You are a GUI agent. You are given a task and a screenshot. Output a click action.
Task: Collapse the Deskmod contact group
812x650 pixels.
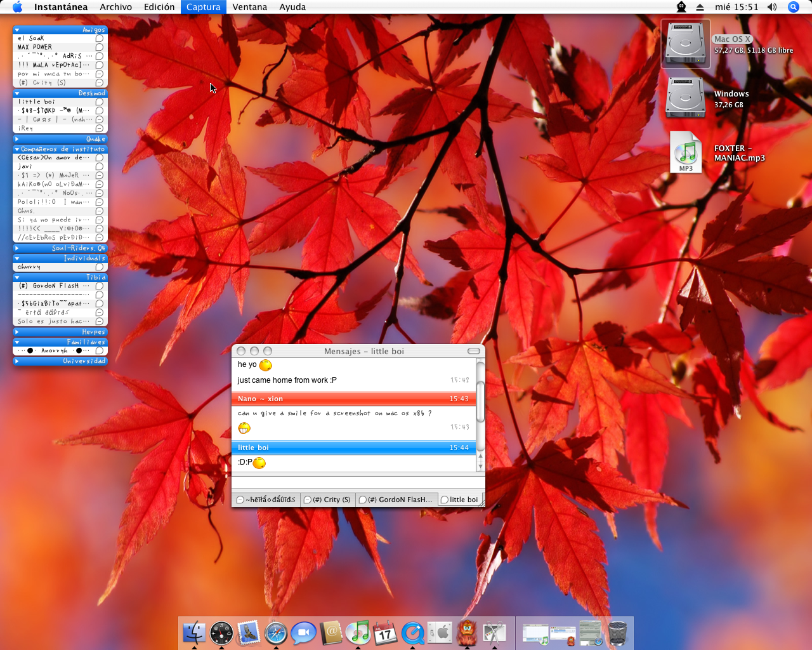17,93
